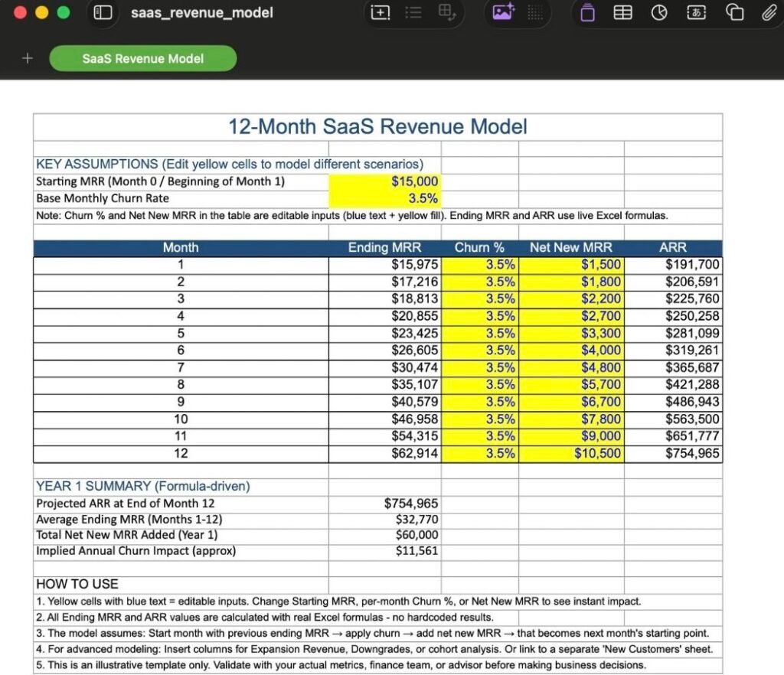The height and width of the screenshot is (675, 784).
Task: Select Month 12 Churn % cell
Action: tap(480, 454)
